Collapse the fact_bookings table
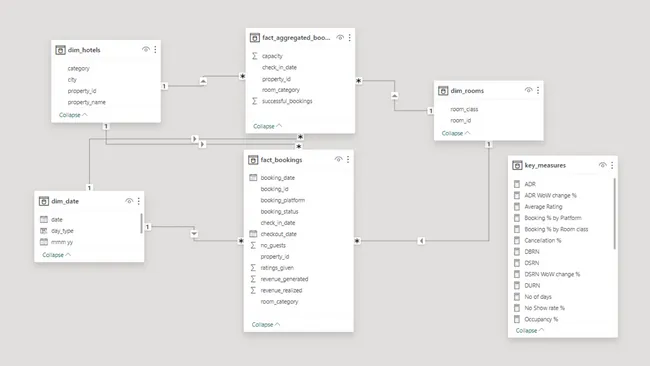Image resolution: width=650 pixels, height=366 pixels. (x=266, y=325)
